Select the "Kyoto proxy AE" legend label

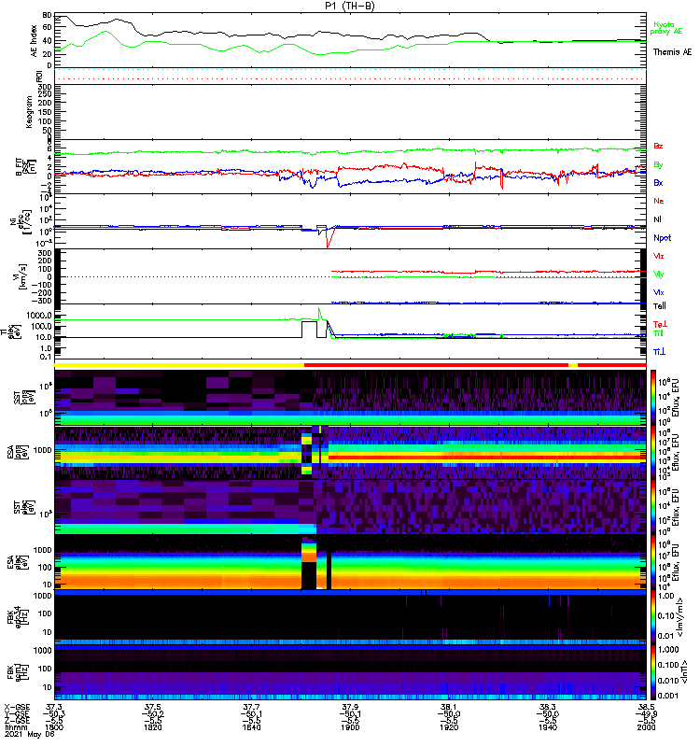[x=666, y=28]
